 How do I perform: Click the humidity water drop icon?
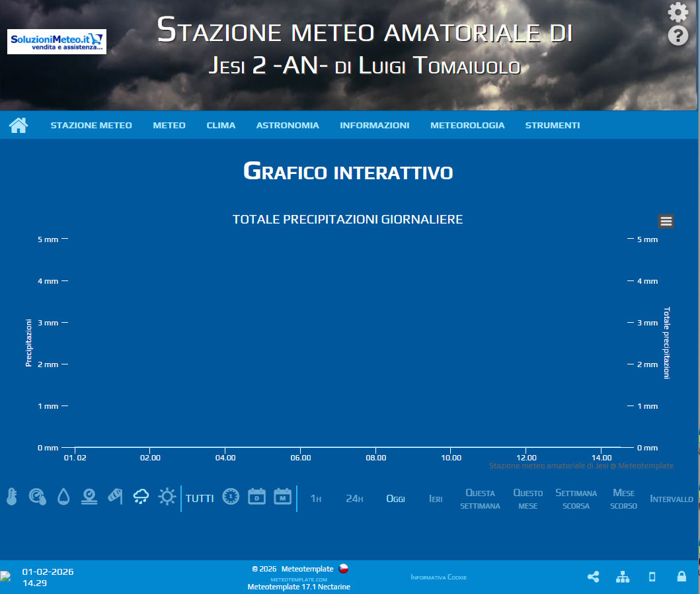(63, 497)
